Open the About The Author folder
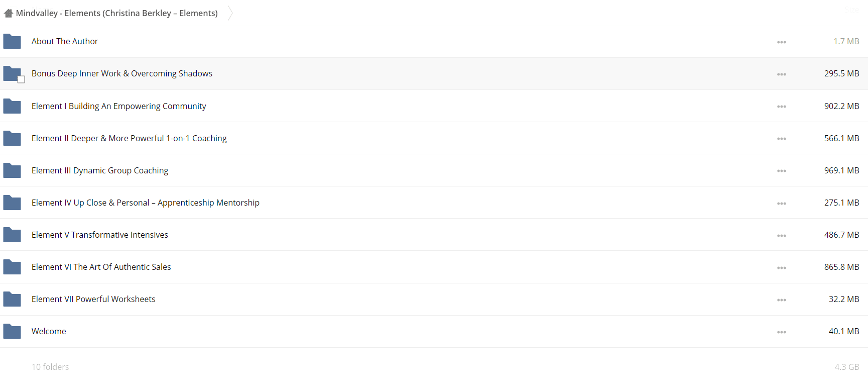This screenshot has width=868, height=390. tap(65, 41)
